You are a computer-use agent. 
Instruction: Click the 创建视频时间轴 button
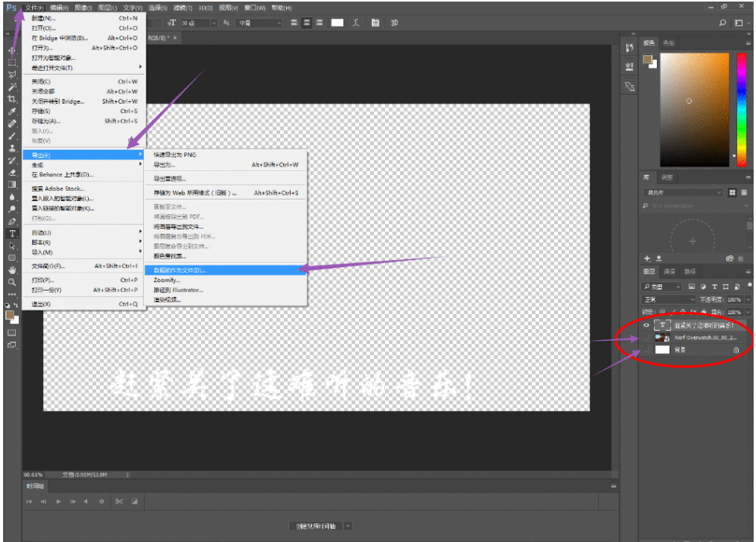click(314, 526)
